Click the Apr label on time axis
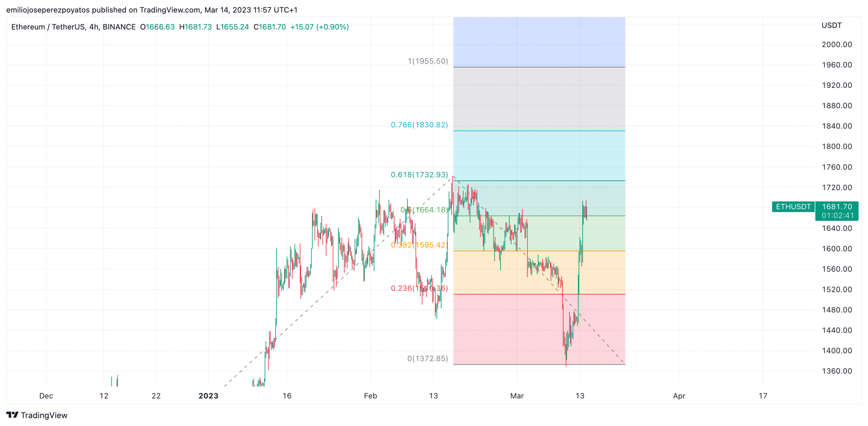 click(x=679, y=396)
